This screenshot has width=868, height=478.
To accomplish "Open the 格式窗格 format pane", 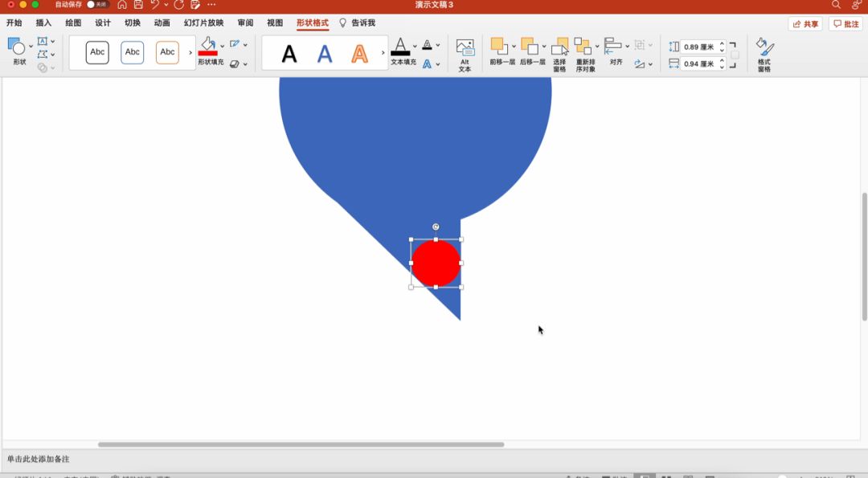I will point(764,54).
